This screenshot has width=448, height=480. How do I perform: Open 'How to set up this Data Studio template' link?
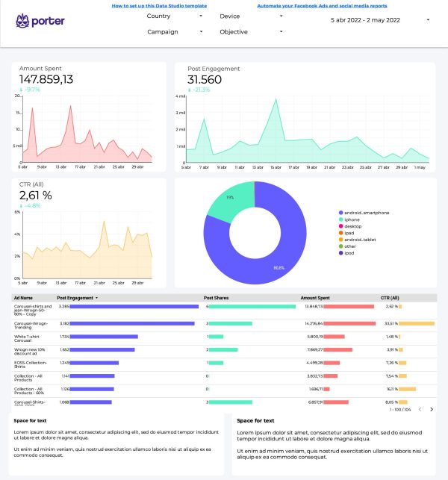click(159, 5)
